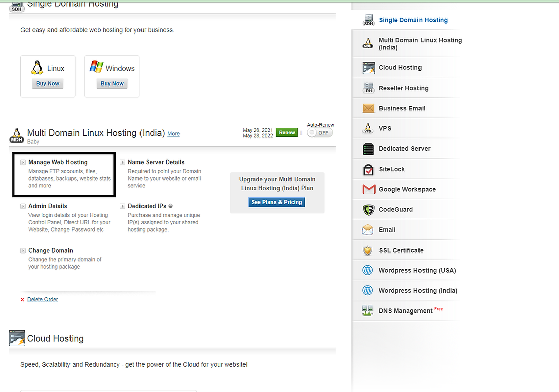Toggle the Auto-Renew switch

pyautogui.click(x=320, y=133)
